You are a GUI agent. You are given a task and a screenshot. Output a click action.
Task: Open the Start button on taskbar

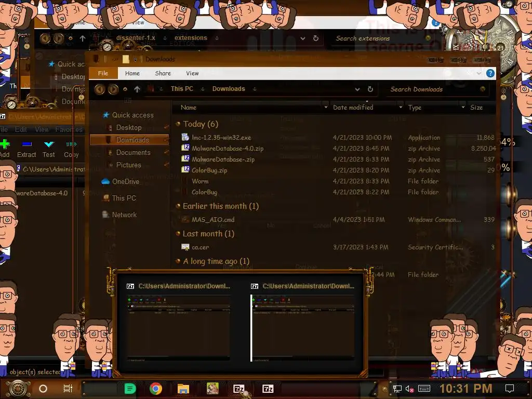(18, 389)
